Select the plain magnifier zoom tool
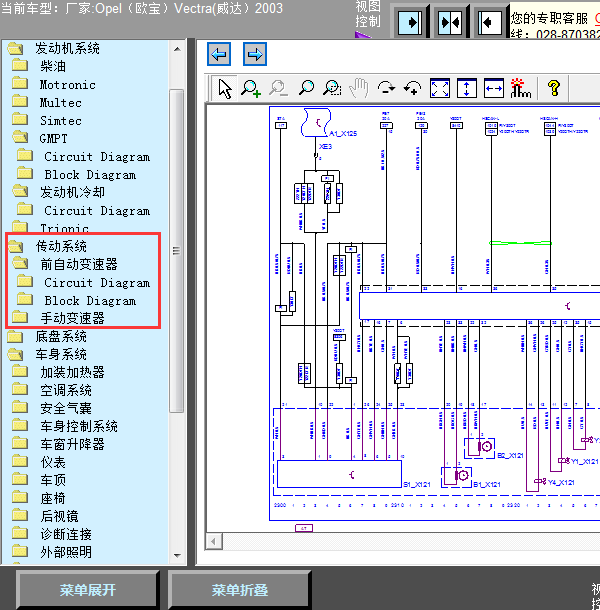600x610 pixels. click(x=306, y=88)
